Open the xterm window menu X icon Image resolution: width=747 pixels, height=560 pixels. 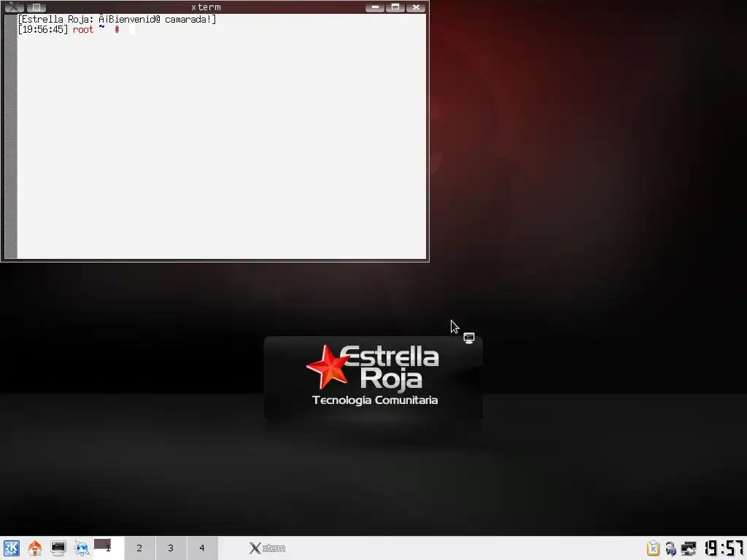pyautogui.click(x=14, y=7)
